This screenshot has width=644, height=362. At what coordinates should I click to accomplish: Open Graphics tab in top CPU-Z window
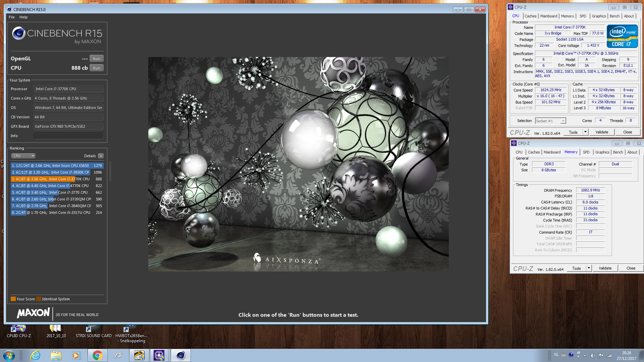pos(599,16)
